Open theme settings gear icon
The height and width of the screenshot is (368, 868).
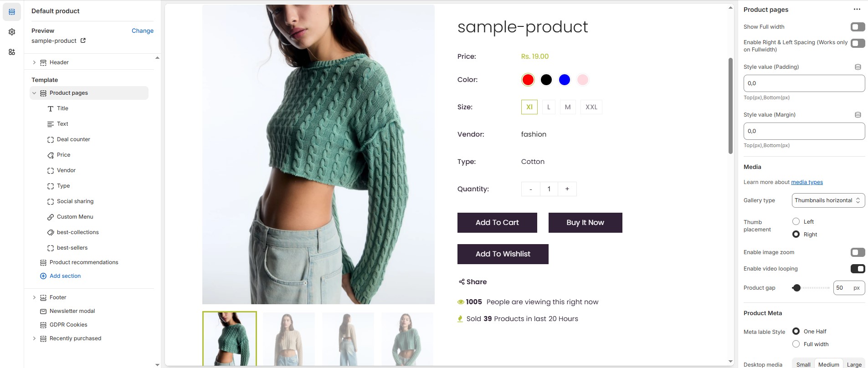pos(12,32)
